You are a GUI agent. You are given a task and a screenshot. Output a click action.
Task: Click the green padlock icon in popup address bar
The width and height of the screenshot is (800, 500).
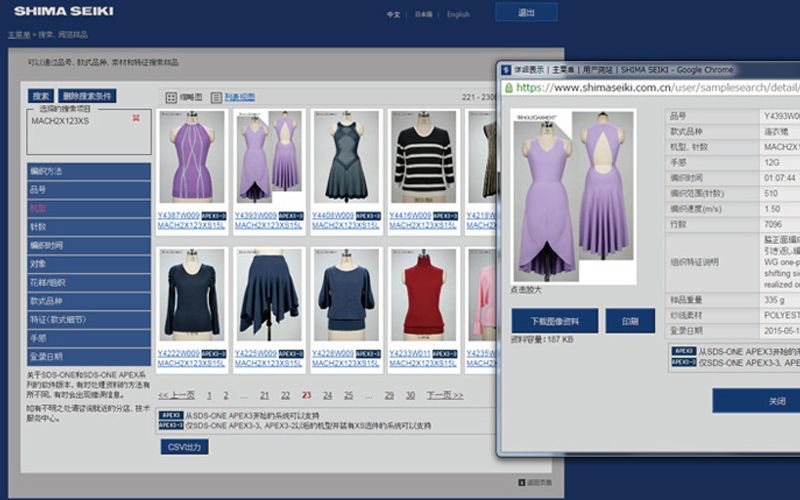(509, 88)
